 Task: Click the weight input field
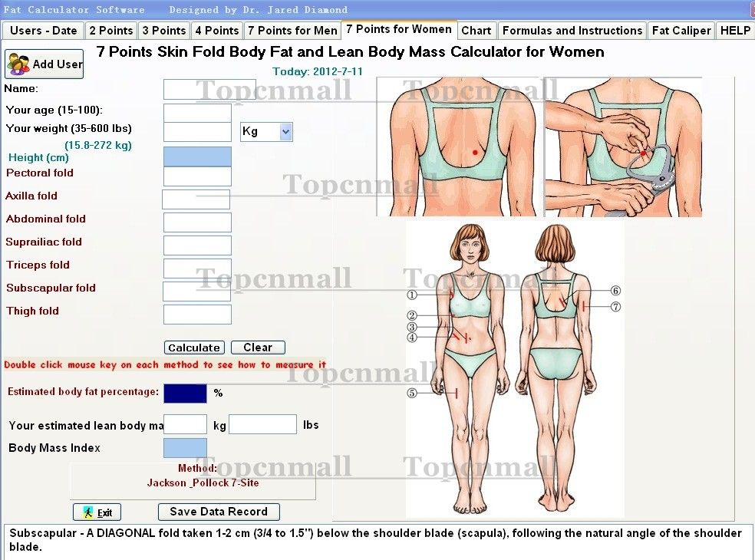point(197,132)
